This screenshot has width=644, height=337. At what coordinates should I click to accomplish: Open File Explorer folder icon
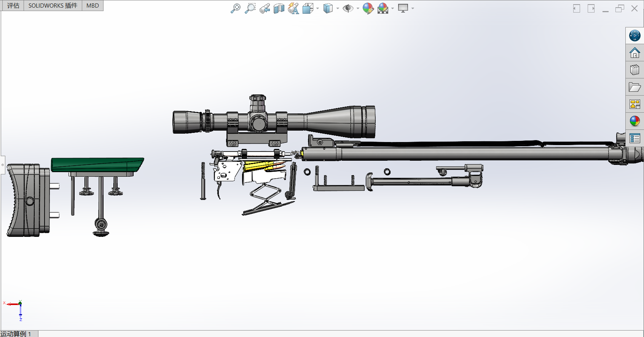[x=634, y=87]
